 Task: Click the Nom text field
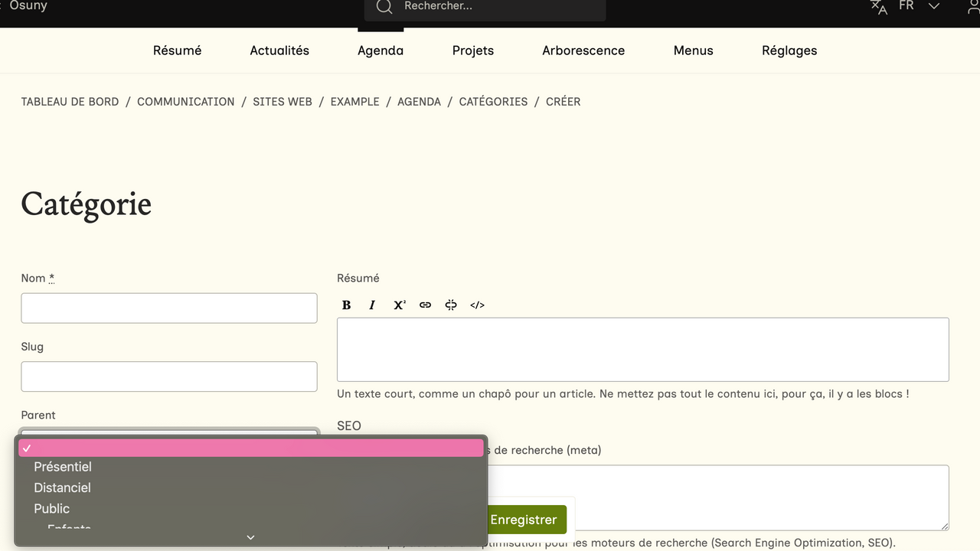[x=169, y=308]
